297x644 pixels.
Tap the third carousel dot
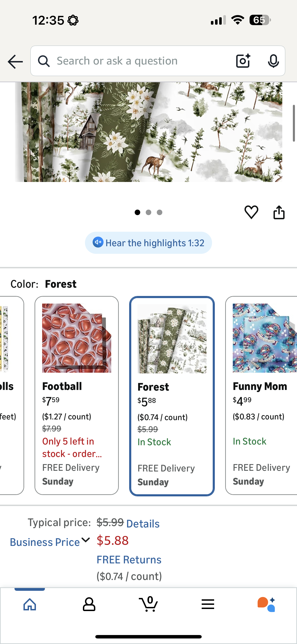click(159, 212)
